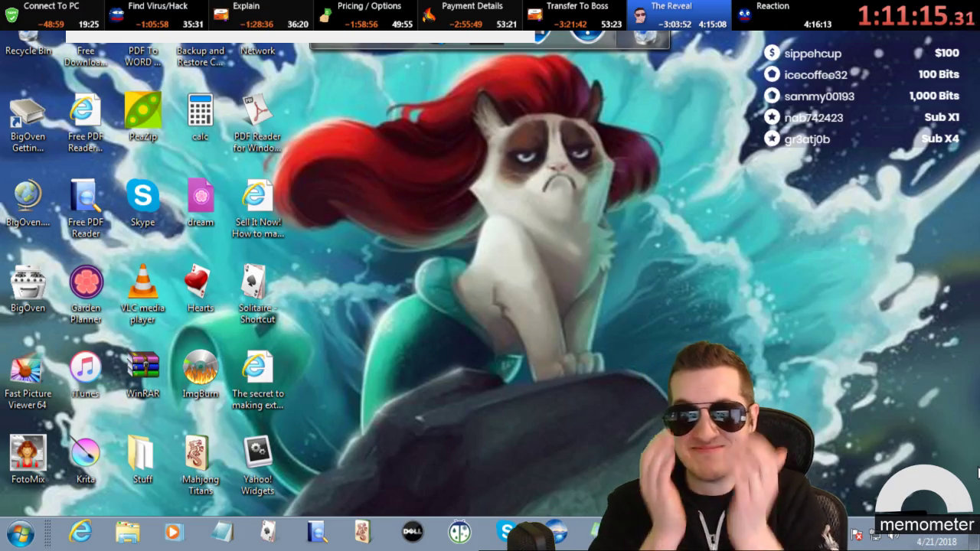
Task: Open ImgBurn desktop icon
Action: (x=200, y=374)
